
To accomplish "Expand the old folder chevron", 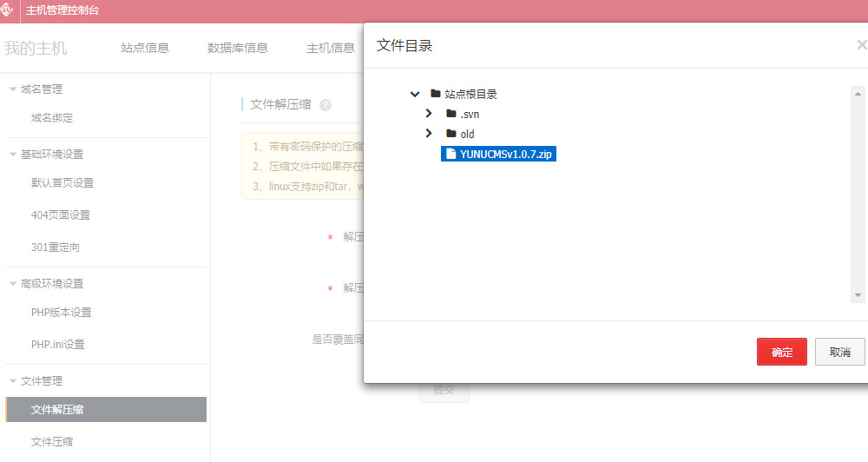I will (x=429, y=134).
